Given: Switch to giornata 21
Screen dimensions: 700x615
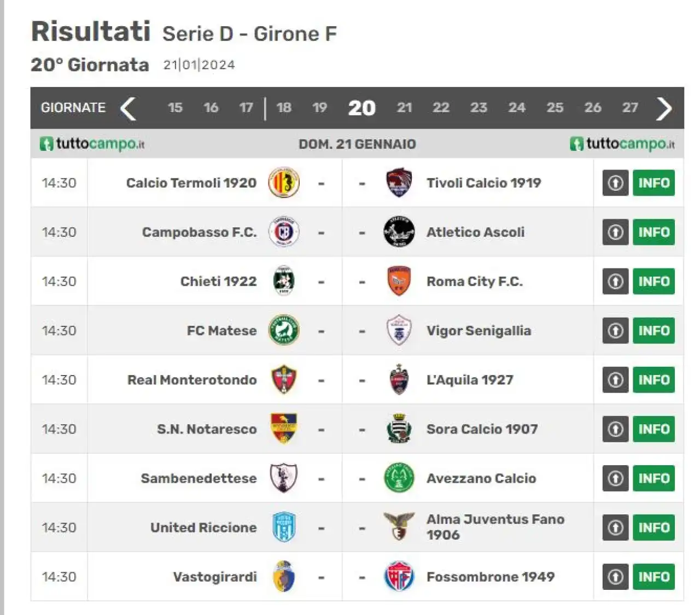Looking at the screenshot, I should tap(405, 108).
